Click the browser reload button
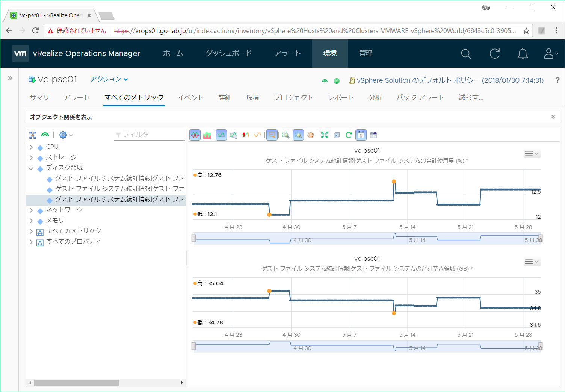 pyautogui.click(x=35, y=30)
